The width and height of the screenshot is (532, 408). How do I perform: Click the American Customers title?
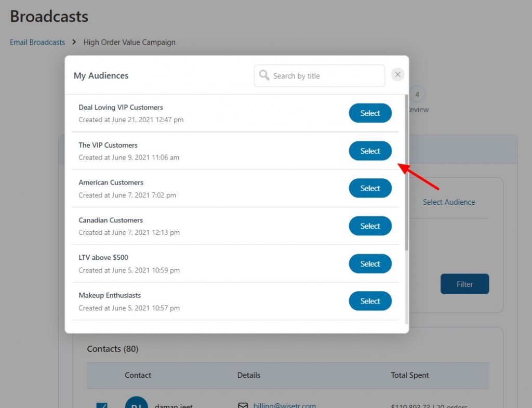point(111,182)
